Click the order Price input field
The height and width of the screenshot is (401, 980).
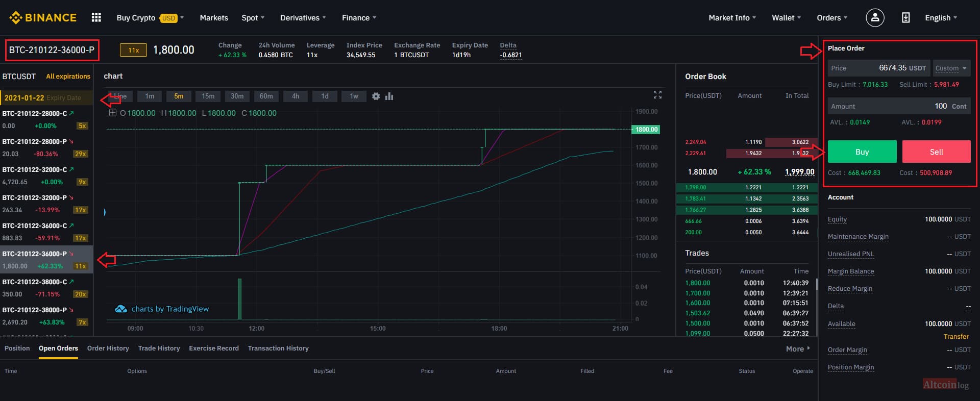pos(879,68)
